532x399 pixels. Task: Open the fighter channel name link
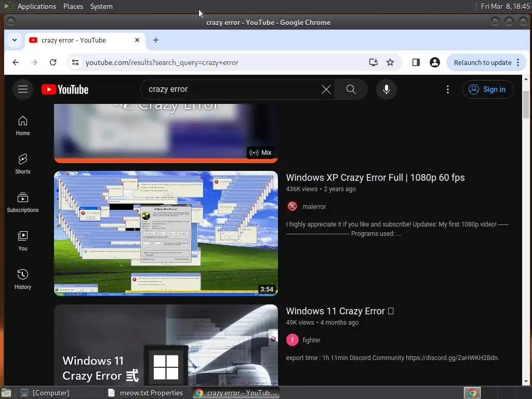[x=311, y=340]
